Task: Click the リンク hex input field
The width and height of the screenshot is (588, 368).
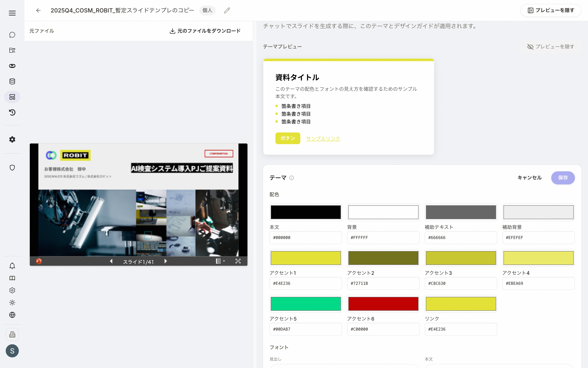Action: click(x=461, y=329)
